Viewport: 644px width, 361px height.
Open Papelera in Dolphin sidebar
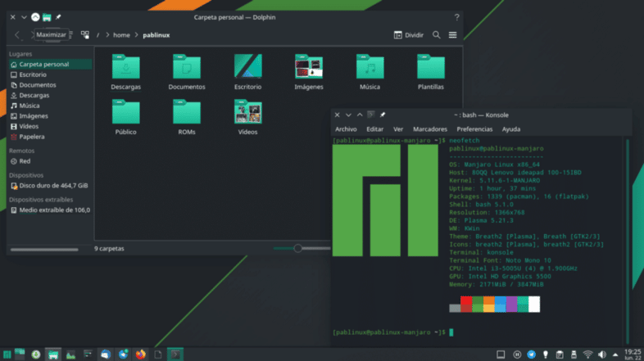[x=50, y=137]
